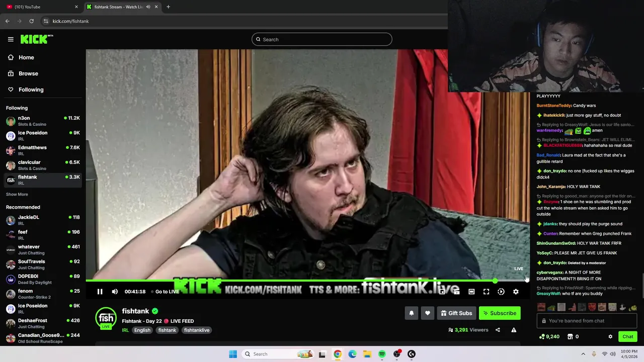Click the video progress seek bar

(307, 281)
